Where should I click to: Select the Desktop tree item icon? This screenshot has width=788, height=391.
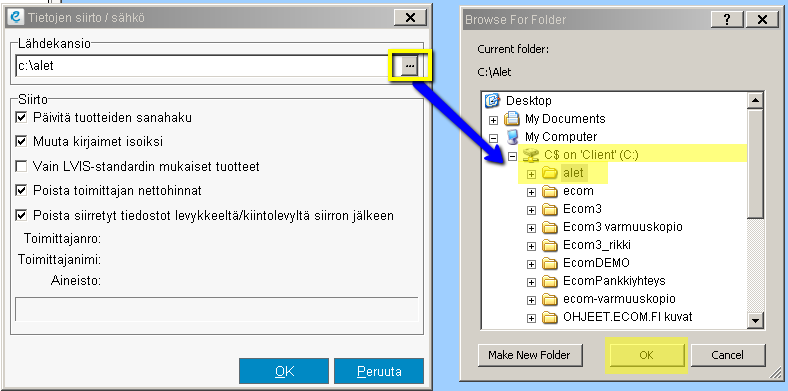click(492, 101)
